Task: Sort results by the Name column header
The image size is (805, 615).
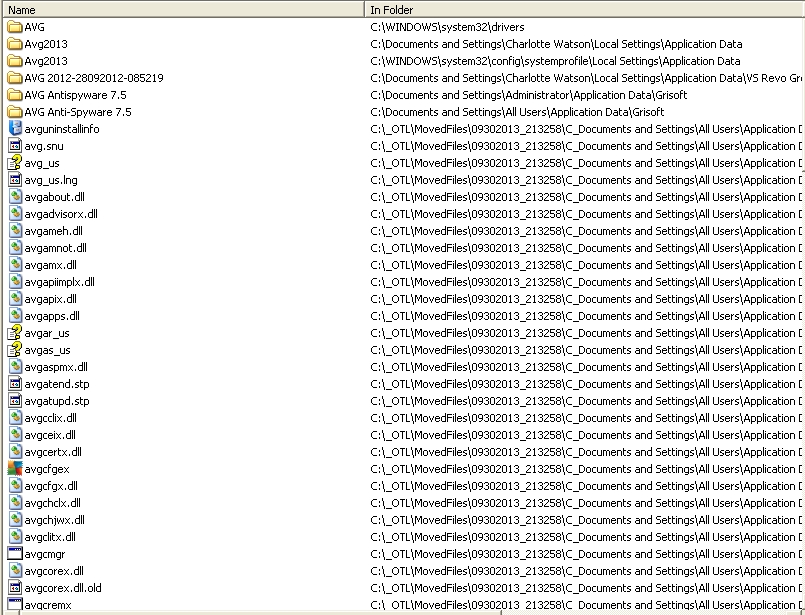Action: (x=182, y=9)
